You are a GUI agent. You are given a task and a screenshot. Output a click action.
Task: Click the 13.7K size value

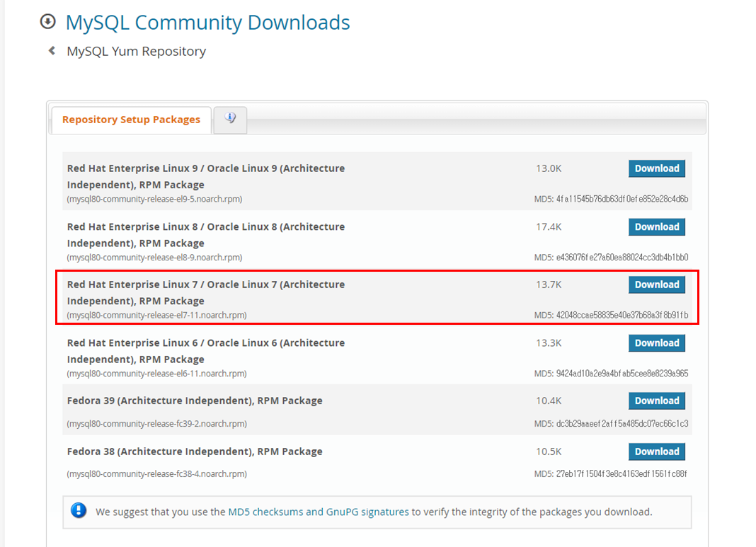click(549, 285)
